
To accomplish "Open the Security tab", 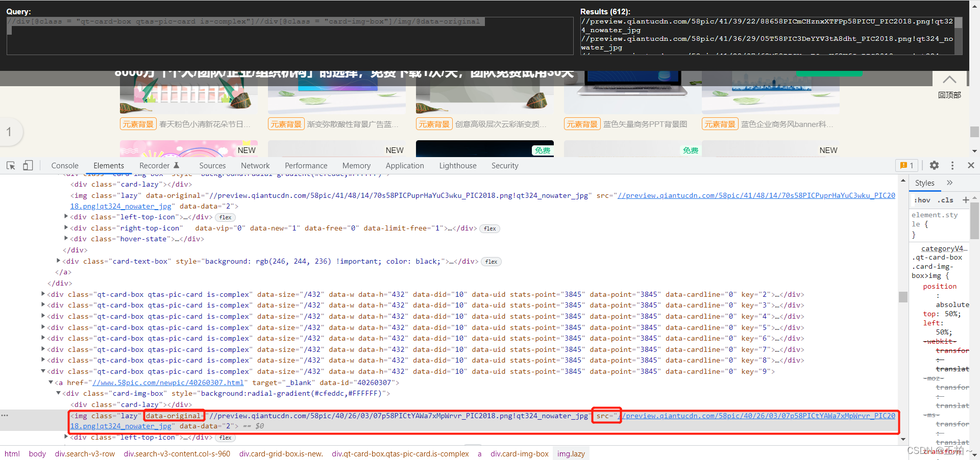I will pos(505,166).
